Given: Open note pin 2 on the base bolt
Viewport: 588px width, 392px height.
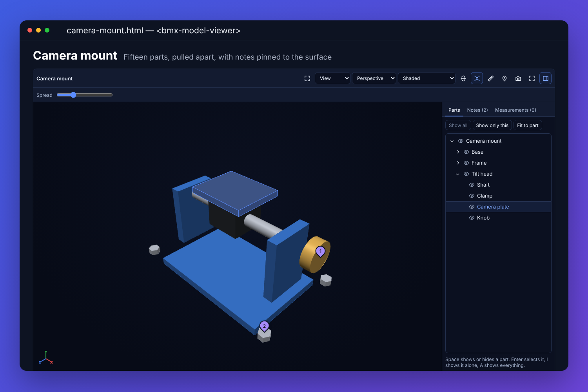Looking at the screenshot, I should 264,327.
